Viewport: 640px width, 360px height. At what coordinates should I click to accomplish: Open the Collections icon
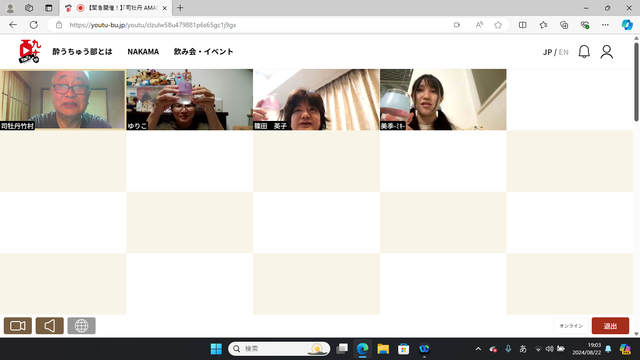pos(564,25)
